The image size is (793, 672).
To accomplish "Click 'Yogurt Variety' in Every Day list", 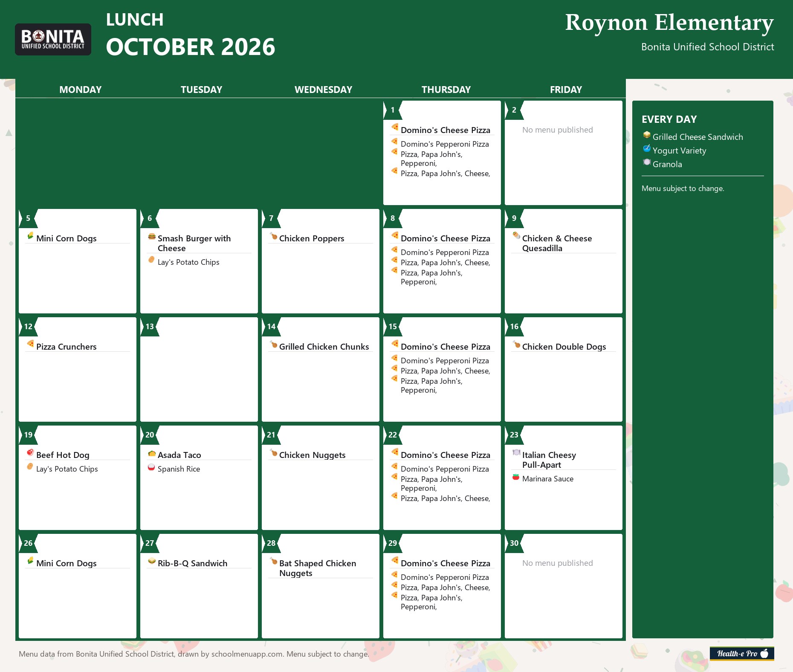I will [x=679, y=151].
